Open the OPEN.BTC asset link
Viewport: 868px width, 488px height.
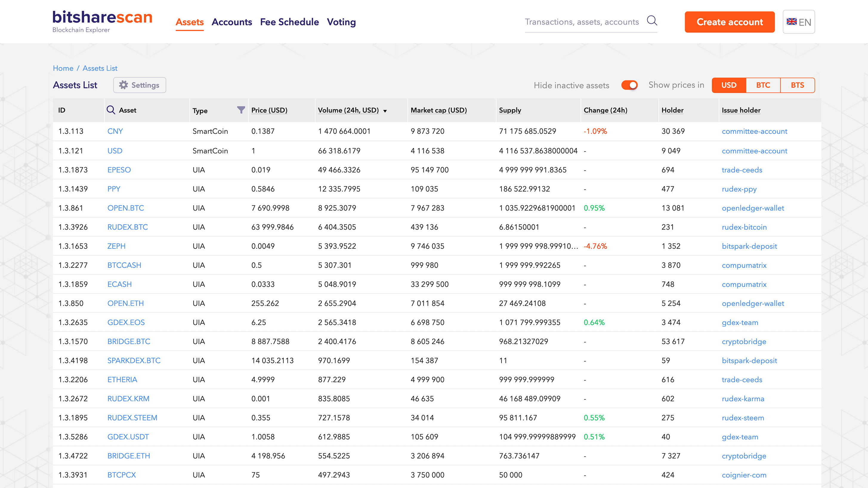125,208
